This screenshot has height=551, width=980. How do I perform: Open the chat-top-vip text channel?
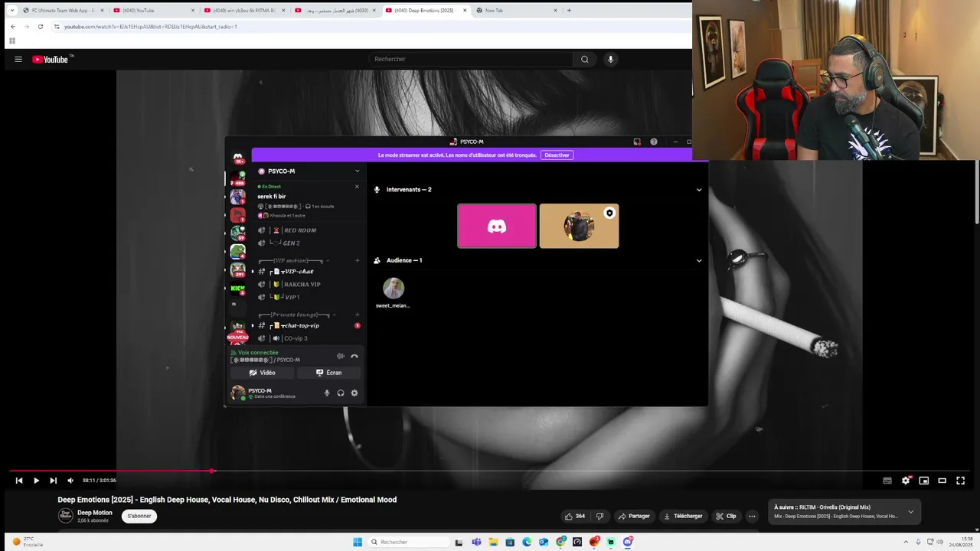click(x=299, y=326)
